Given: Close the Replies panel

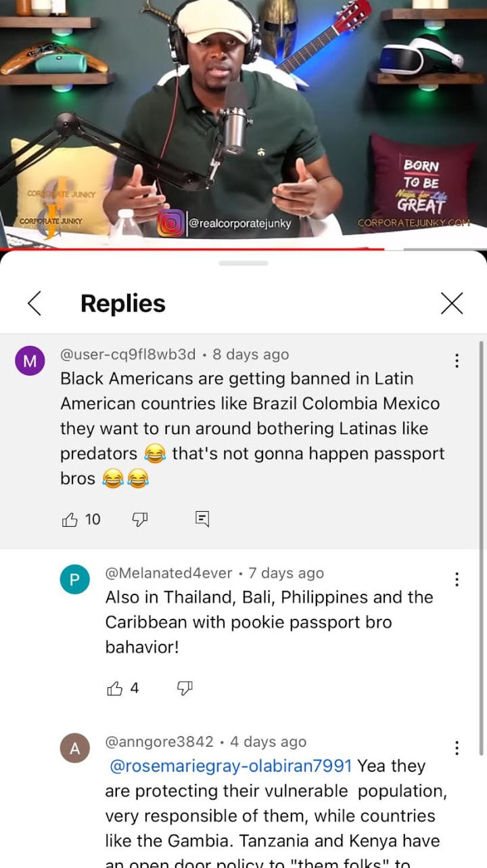Looking at the screenshot, I should [452, 303].
